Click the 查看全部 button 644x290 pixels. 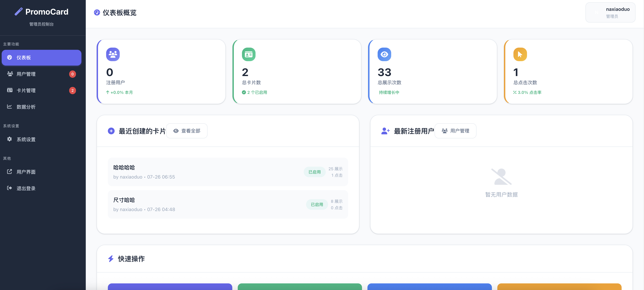pos(187,131)
